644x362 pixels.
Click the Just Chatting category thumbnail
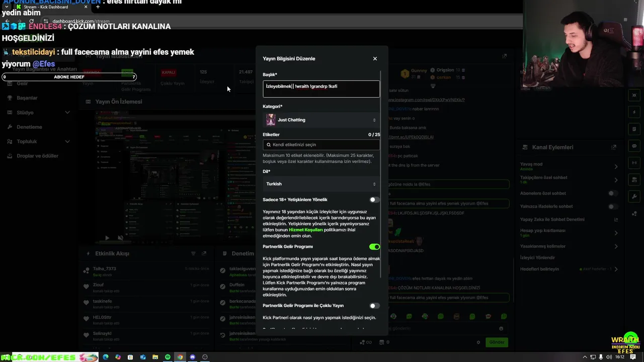point(271,120)
